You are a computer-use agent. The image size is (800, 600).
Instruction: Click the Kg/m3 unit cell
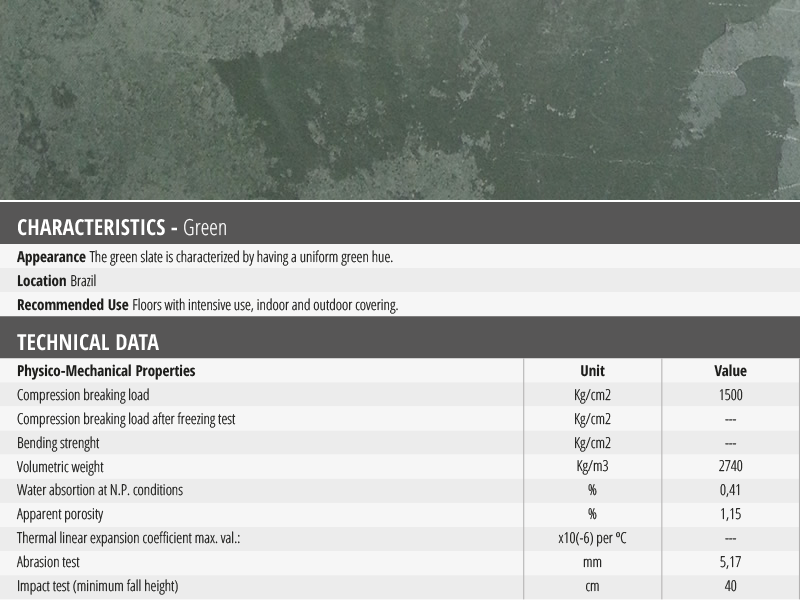pos(592,467)
